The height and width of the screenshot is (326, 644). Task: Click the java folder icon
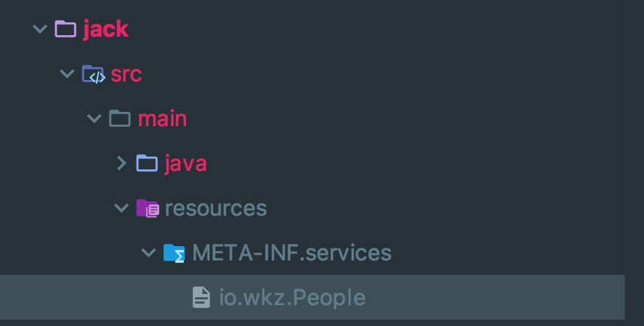click(146, 164)
